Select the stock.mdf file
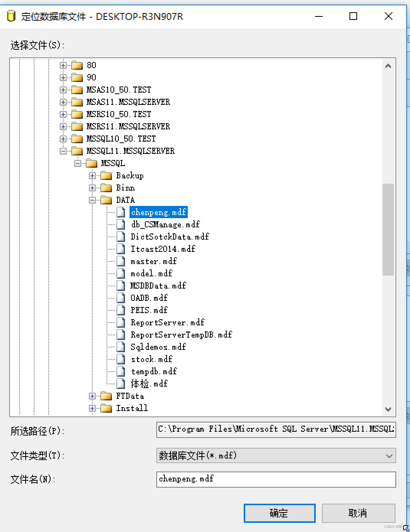Image resolution: width=410 pixels, height=532 pixels. [151, 359]
